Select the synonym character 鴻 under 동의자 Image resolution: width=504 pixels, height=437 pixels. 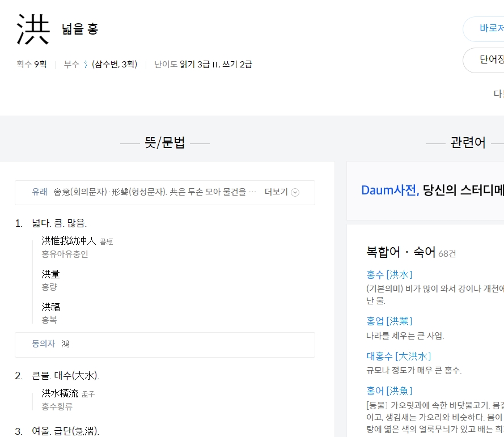[65, 344]
